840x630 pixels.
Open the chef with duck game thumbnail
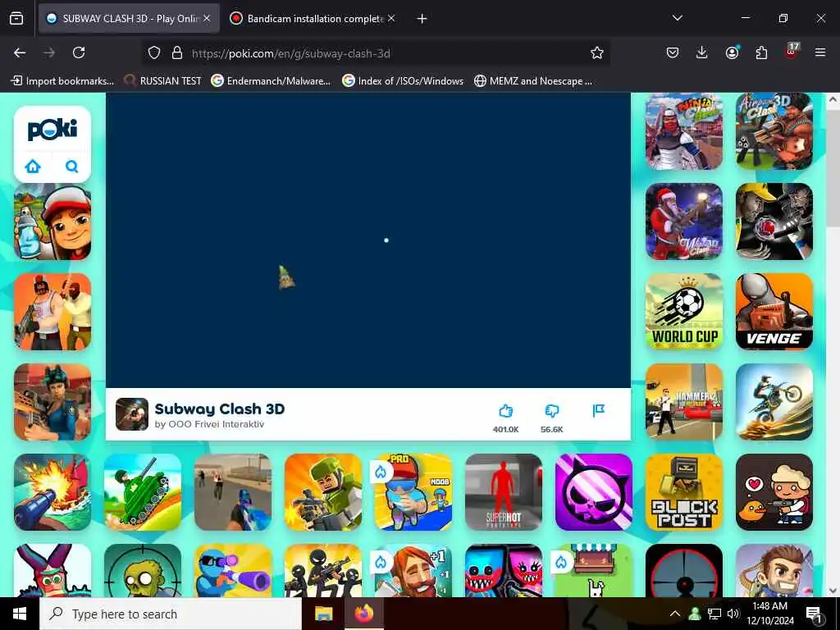(774, 492)
